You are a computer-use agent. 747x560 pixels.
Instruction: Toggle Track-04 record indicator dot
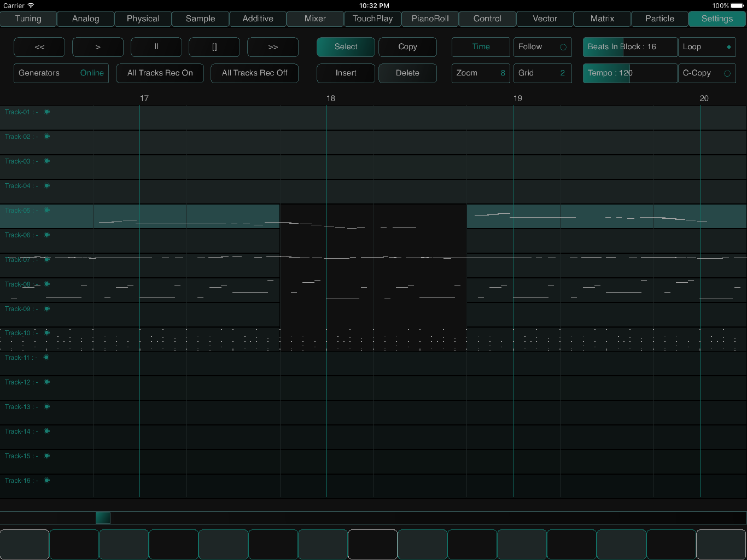coord(46,185)
